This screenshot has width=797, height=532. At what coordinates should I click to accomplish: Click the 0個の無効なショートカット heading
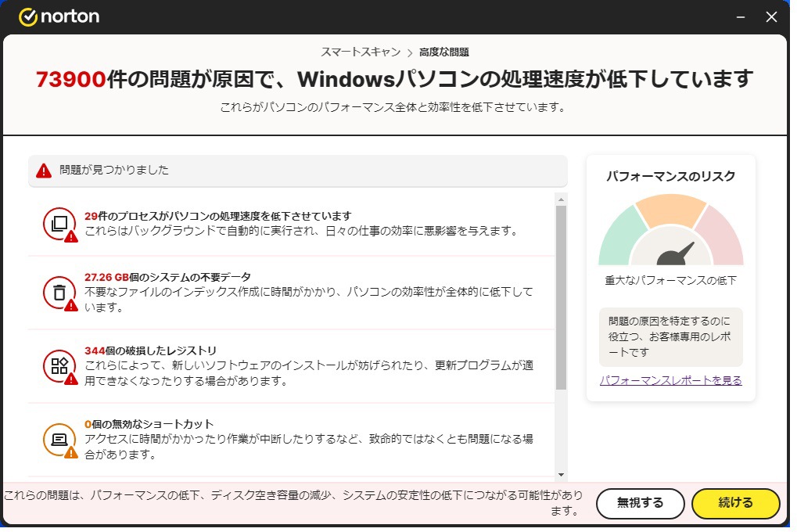click(x=149, y=424)
